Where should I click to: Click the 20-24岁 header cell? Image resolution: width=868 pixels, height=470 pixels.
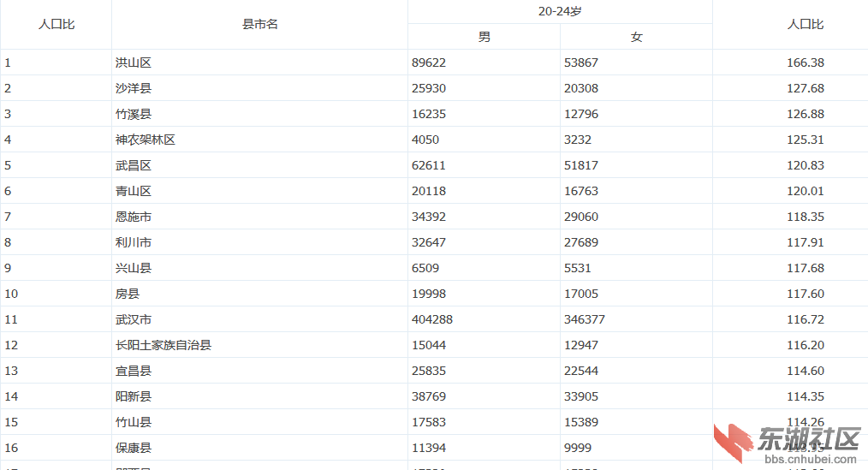click(560, 12)
